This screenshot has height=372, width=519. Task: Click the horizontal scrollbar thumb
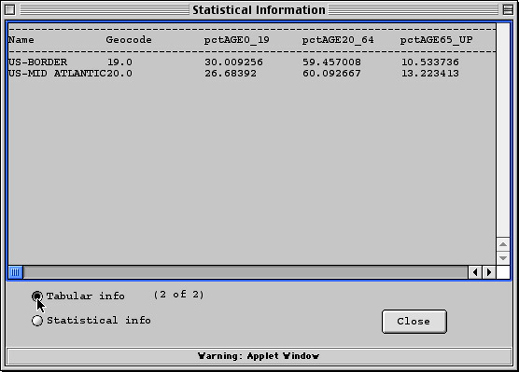(x=15, y=272)
